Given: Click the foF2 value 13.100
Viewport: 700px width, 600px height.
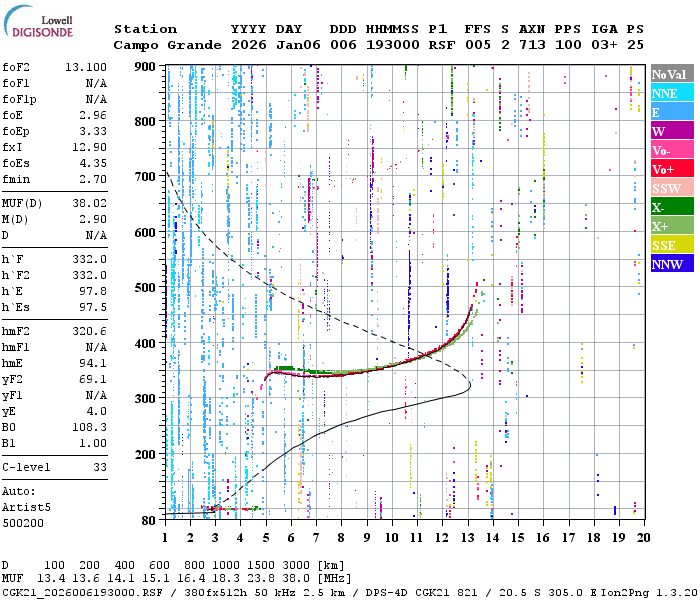Looking at the screenshot, I should [86, 67].
